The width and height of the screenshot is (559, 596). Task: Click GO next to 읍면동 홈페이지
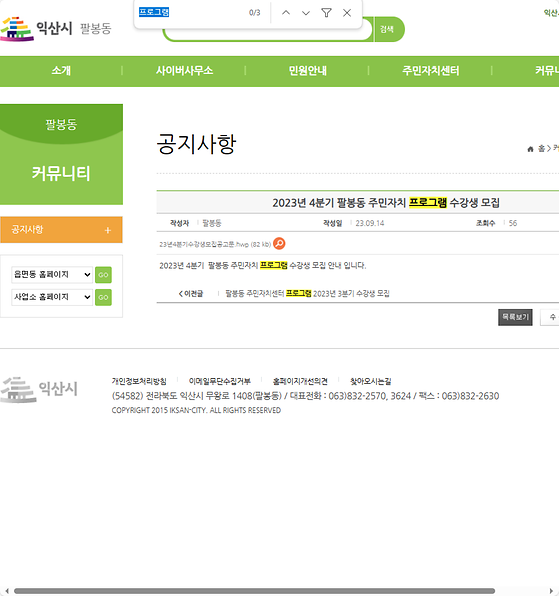pos(103,275)
